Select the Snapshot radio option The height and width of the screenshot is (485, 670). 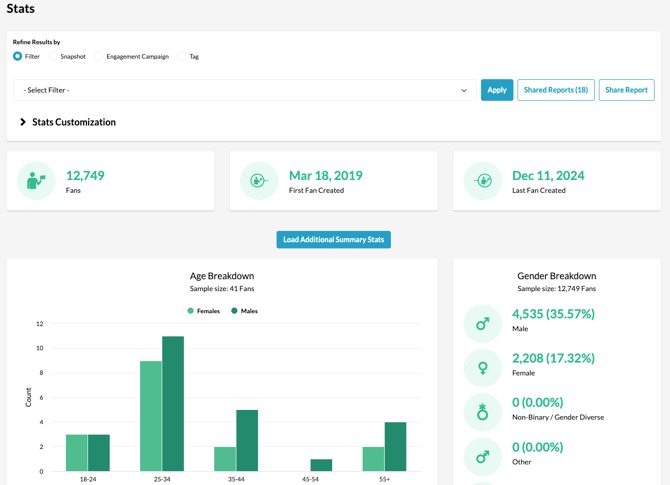pyautogui.click(x=53, y=57)
